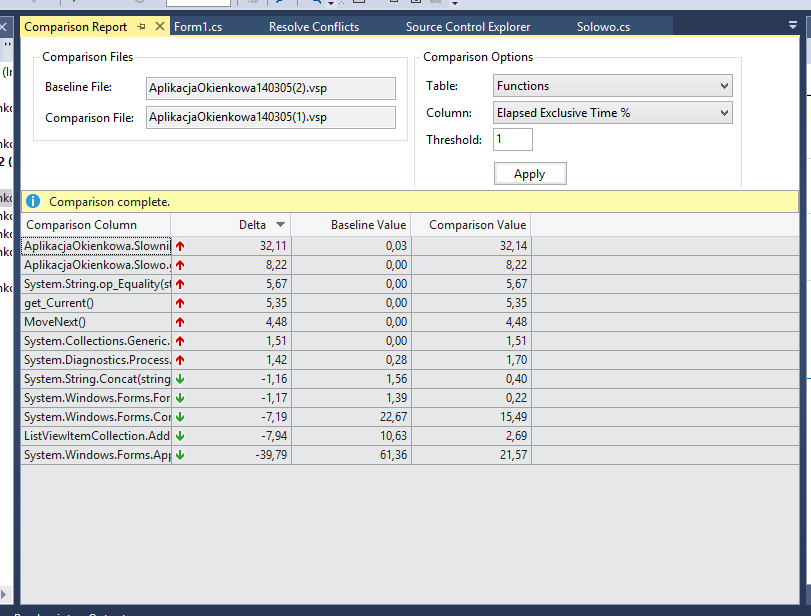Open the Resolve Conflicts tab
Viewport: 811px width, 616px height.
pos(313,27)
